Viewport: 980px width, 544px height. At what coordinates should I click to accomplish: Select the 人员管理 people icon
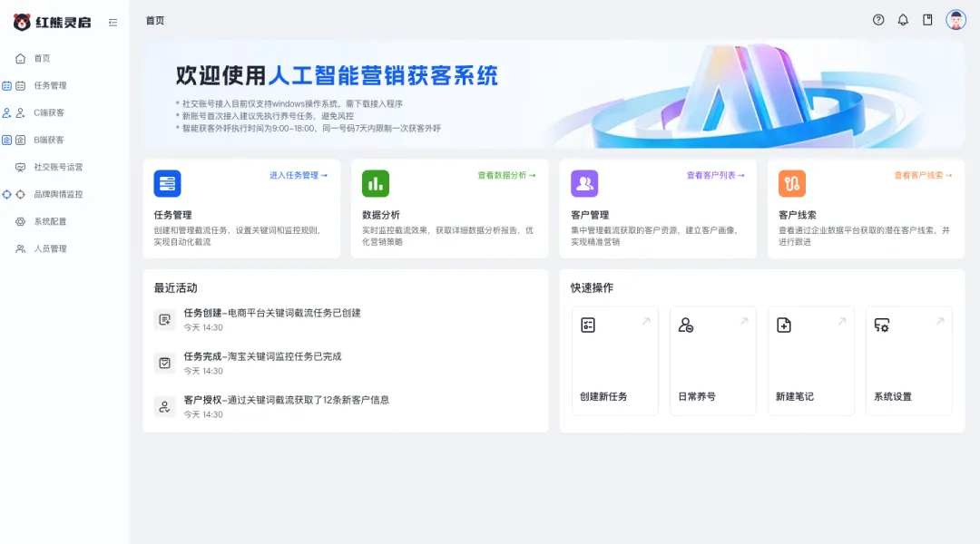coord(21,248)
